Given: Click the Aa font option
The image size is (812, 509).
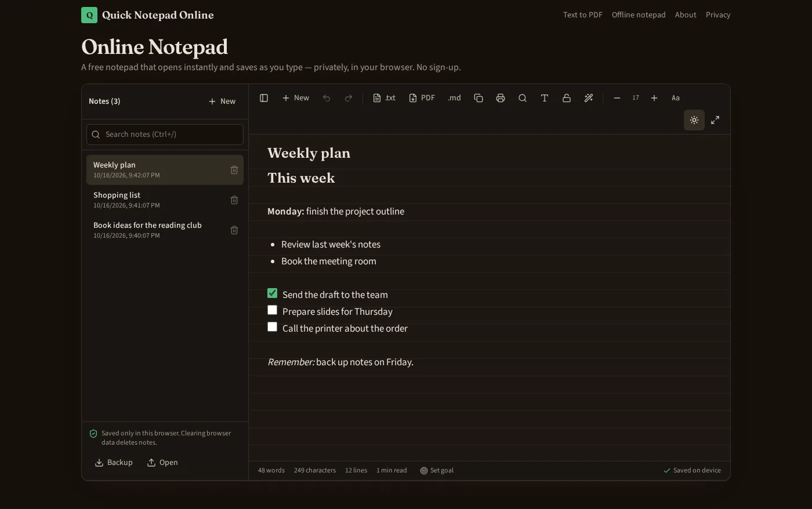Looking at the screenshot, I should [x=676, y=98].
